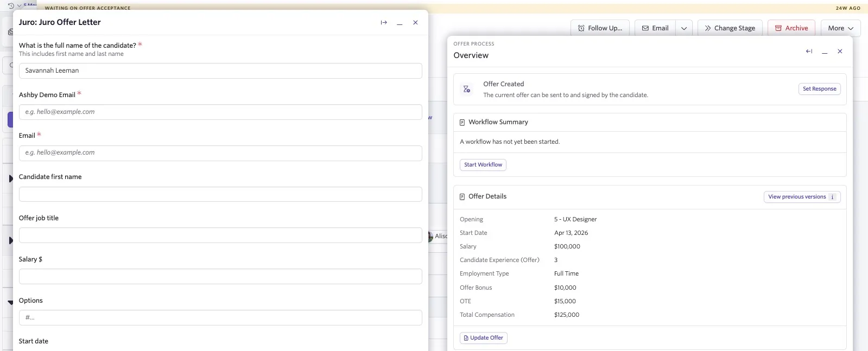Focus the Options input field
This screenshot has height=351, width=868.
coord(220,317)
